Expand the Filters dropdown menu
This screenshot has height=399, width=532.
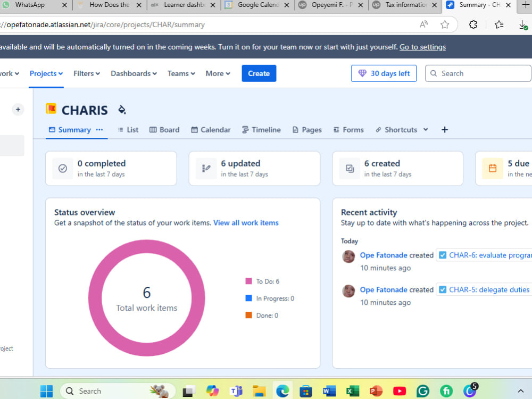[x=87, y=73]
